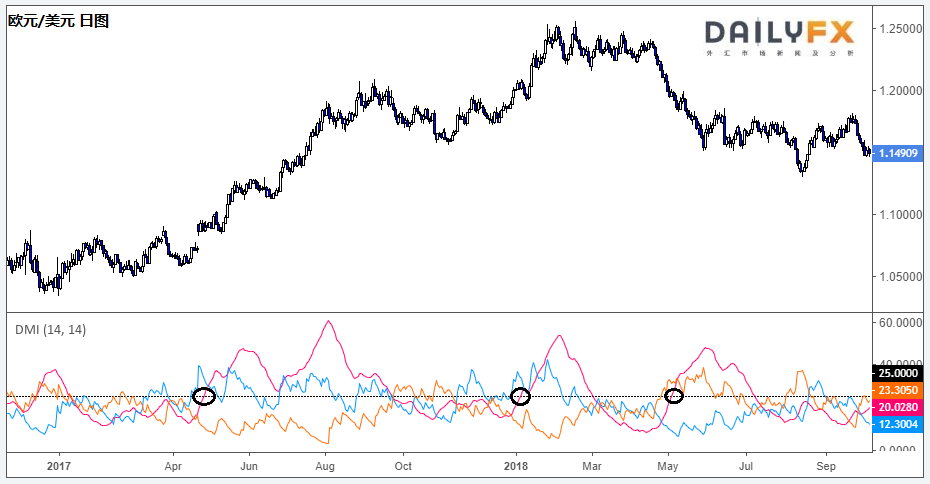The image size is (930, 484).
Task: Select the blue 1.14909 current price tag
Action: click(x=897, y=153)
